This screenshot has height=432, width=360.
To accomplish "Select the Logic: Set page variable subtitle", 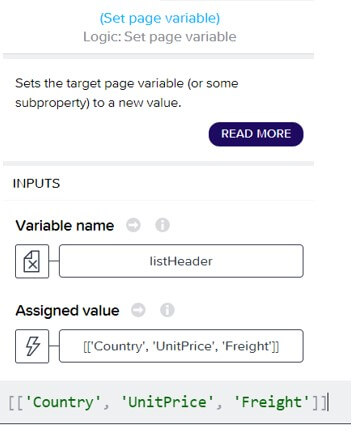I will (160, 37).
